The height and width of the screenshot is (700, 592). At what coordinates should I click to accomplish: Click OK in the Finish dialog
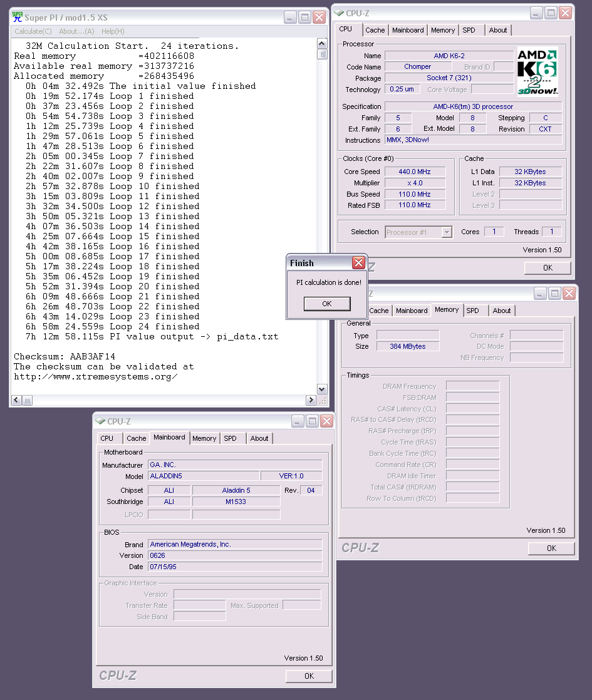coord(327,304)
